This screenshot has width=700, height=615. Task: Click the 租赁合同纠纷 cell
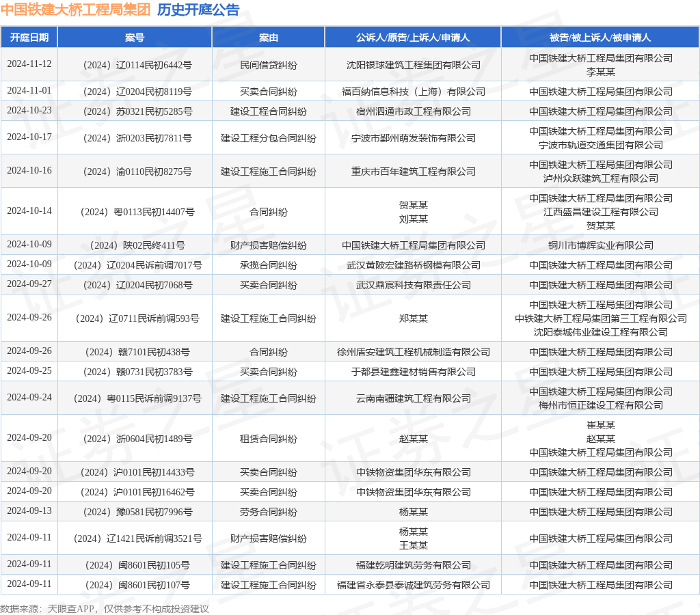[268, 439]
